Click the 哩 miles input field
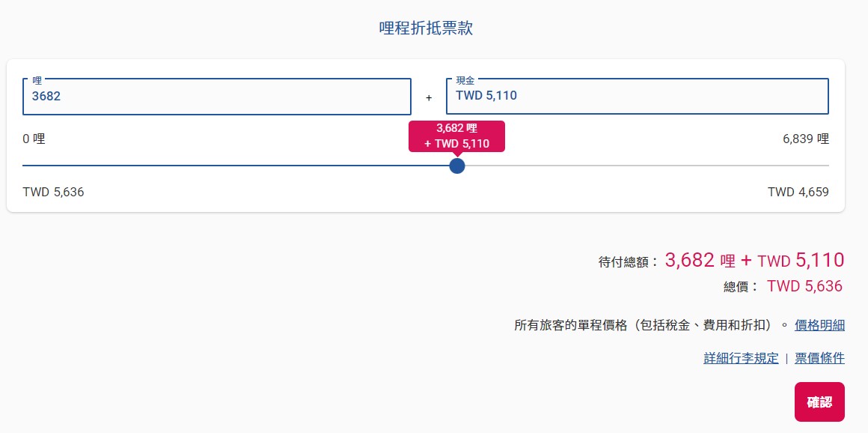868x433 pixels. (216, 97)
